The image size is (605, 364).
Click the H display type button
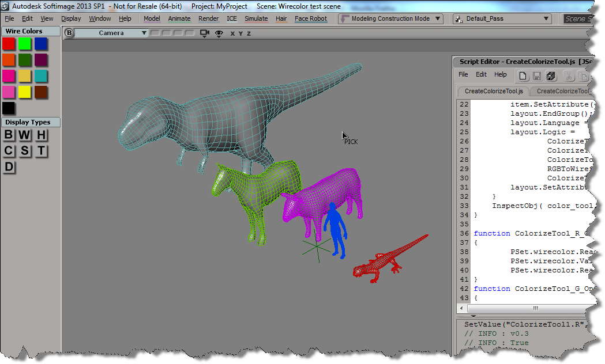coord(42,135)
